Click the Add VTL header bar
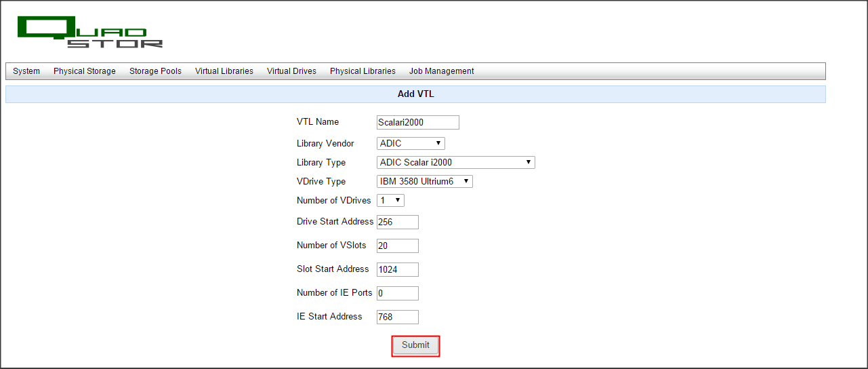Viewport: 868px width, 369px height. pyautogui.click(x=415, y=94)
